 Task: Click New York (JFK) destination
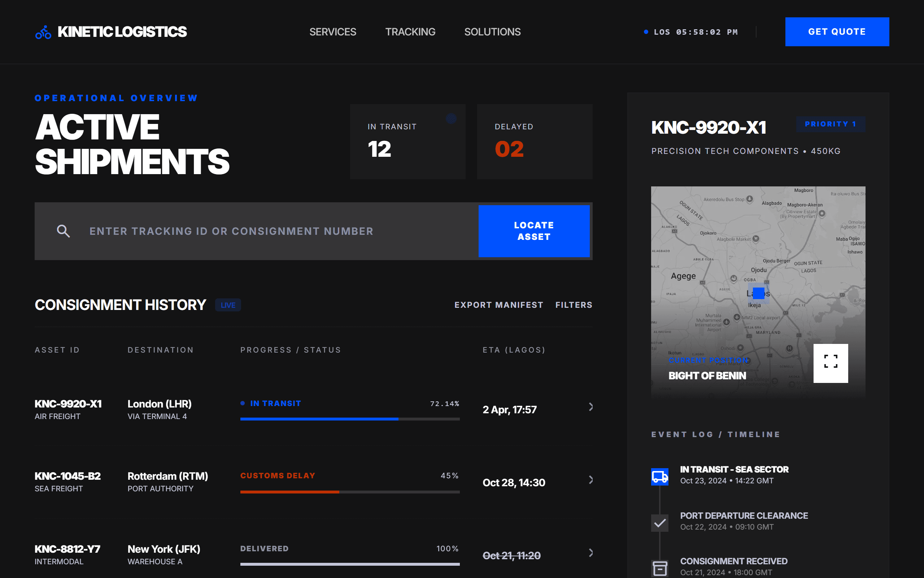click(164, 549)
